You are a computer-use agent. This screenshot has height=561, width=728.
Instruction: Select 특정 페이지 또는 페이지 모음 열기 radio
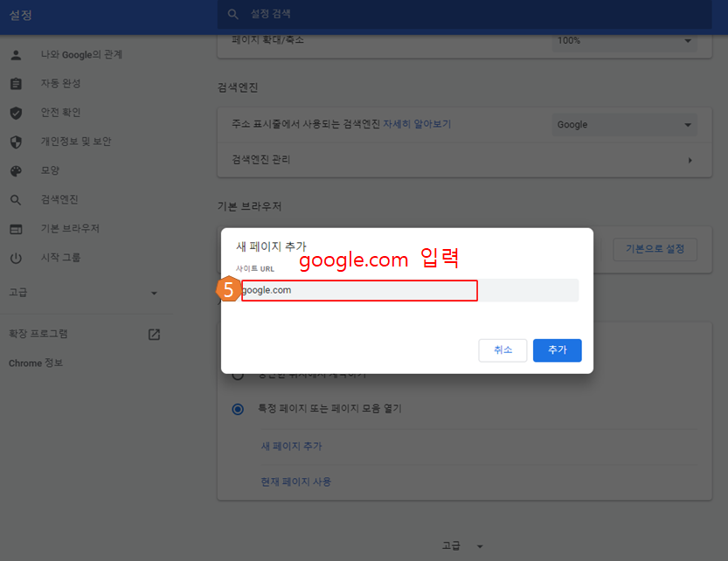[x=238, y=409]
